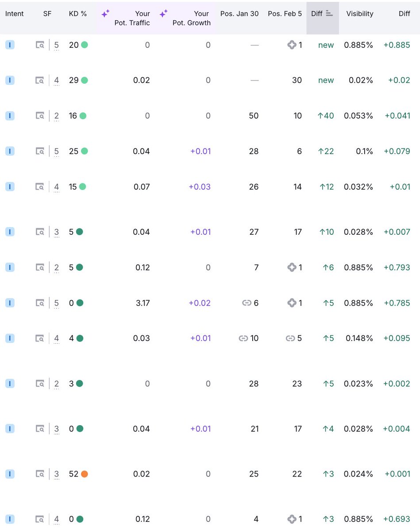Viewport: 420px width, 531px height.
Task: Open SERP view icon in the +0.793 row
Action: click(40, 267)
